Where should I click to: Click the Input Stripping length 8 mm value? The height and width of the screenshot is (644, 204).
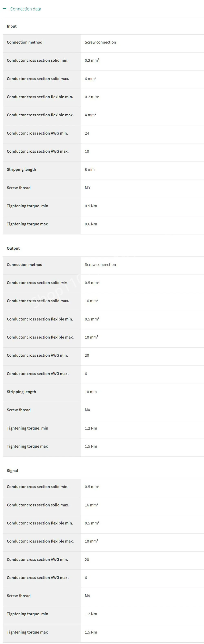click(90, 170)
